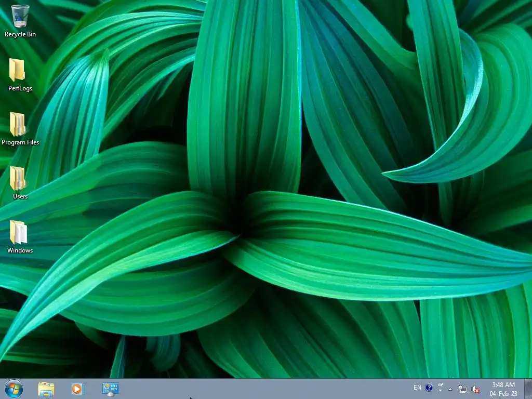Click the 'Recycle Bin' label text

[20, 34]
